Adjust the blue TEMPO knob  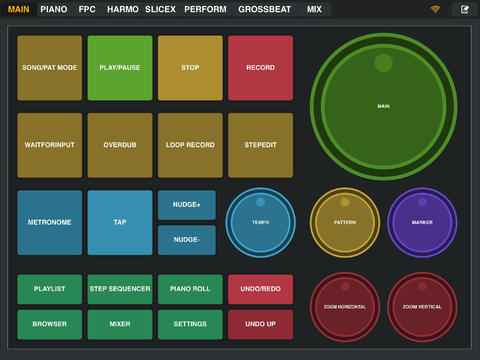261,222
